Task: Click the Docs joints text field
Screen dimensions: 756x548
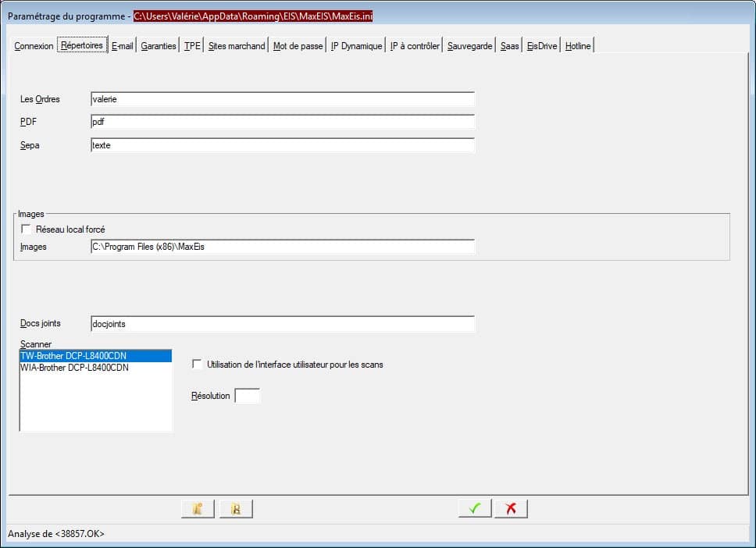Action: tap(282, 323)
